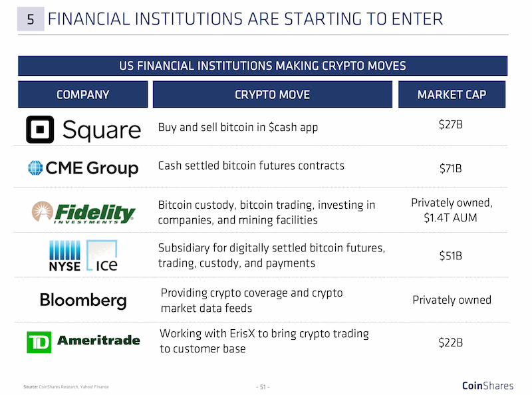
Task: Click the CME Group globe icon
Action: 35,168
